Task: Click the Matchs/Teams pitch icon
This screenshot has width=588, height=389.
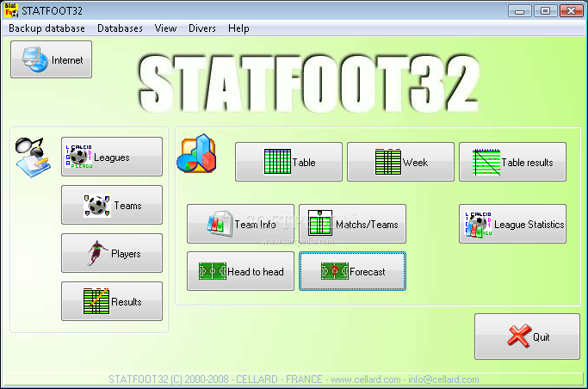Action: pyautogui.click(x=320, y=224)
